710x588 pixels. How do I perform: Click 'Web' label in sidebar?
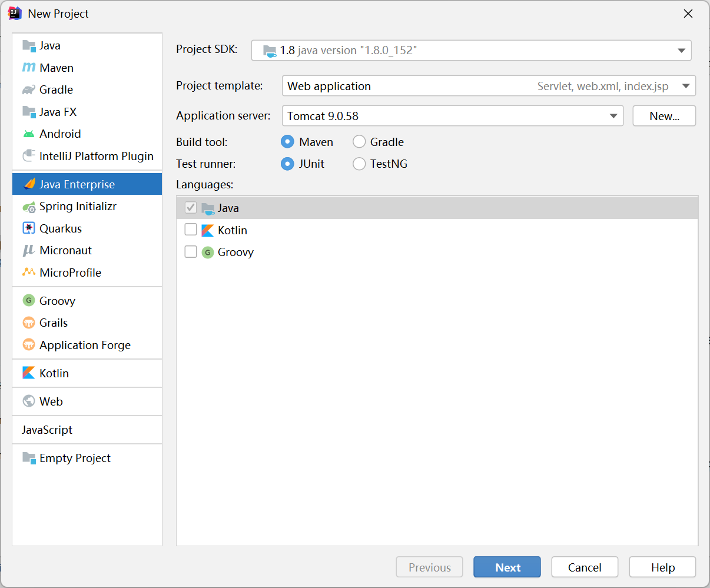click(51, 401)
